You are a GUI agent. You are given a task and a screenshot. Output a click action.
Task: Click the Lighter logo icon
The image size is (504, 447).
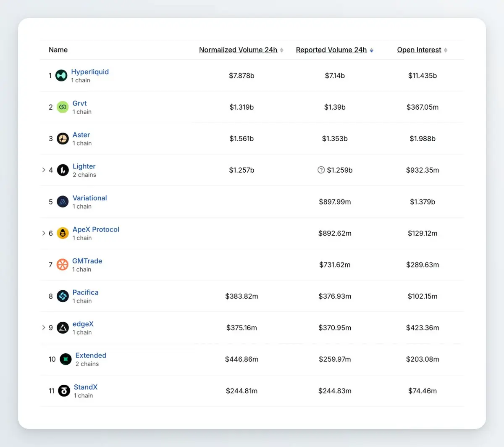click(x=63, y=170)
